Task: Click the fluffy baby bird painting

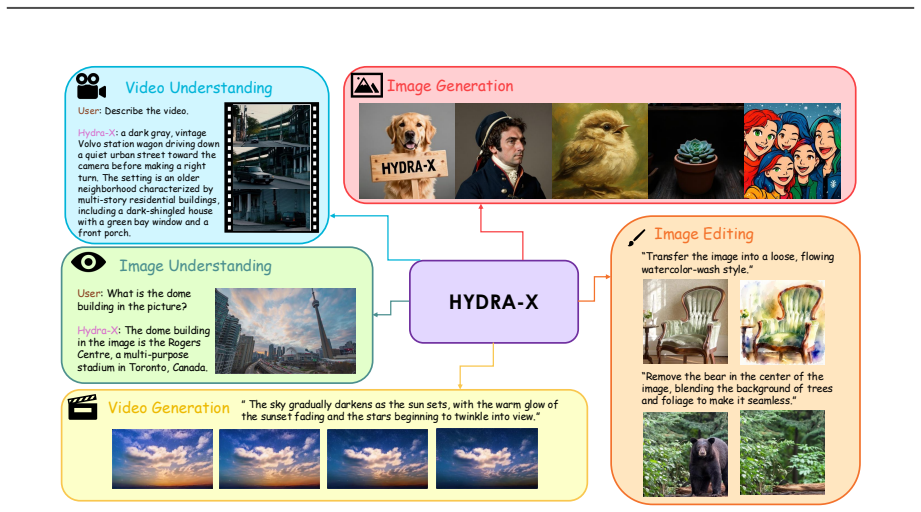Action: (x=600, y=151)
